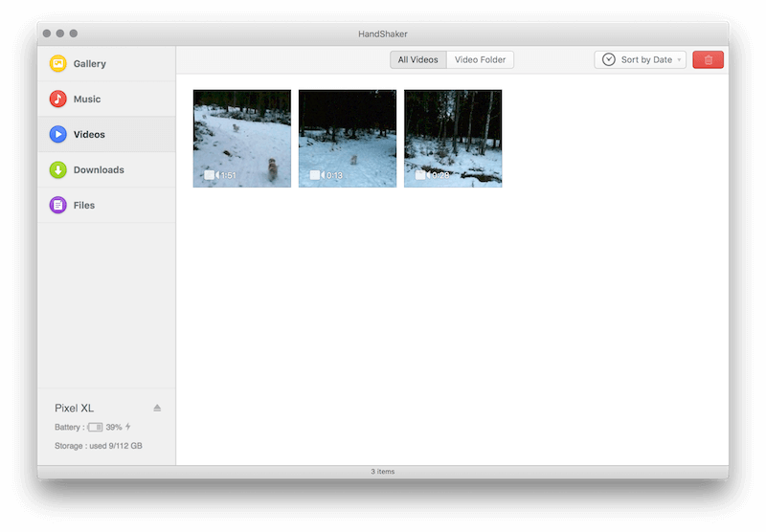Click the green Downloads arrow icon
Image resolution: width=766 pixels, height=532 pixels.
point(58,170)
